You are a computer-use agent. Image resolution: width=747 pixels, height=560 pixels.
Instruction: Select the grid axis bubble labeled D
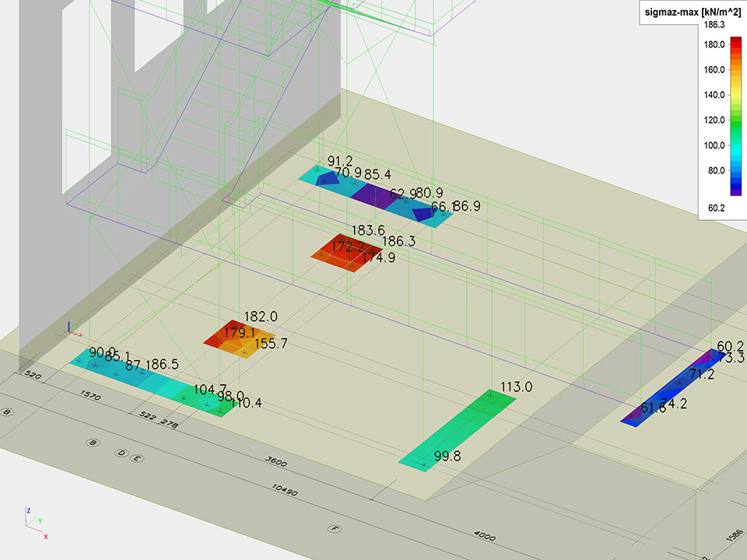[x=121, y=453]
